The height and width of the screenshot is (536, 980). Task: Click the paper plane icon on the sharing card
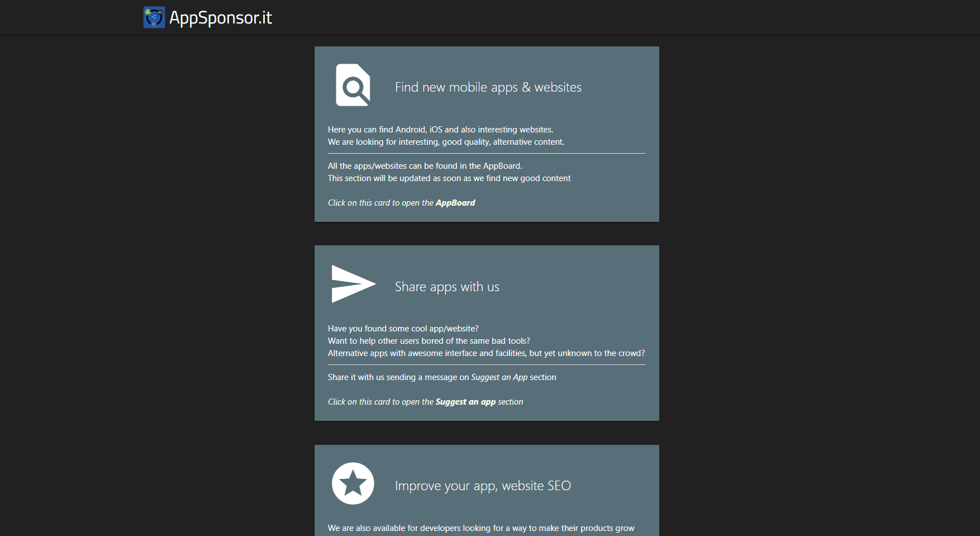(353, 284)
